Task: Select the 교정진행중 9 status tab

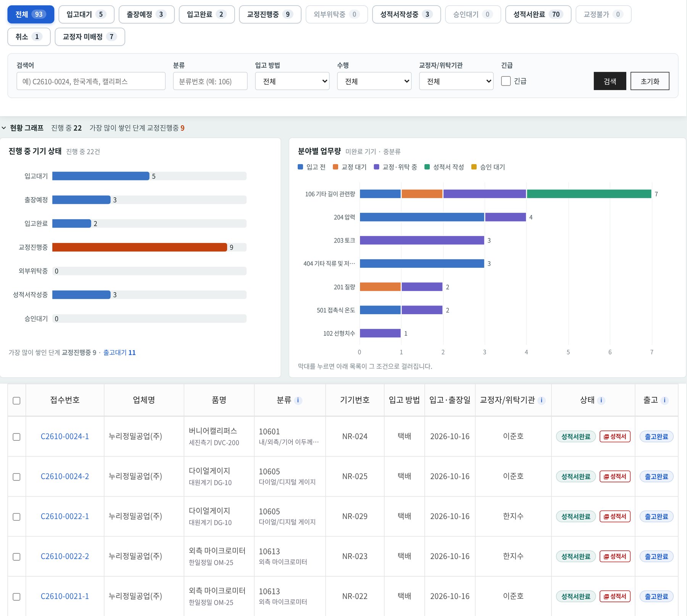Action: pyautogui.click(x=270, y=15)
